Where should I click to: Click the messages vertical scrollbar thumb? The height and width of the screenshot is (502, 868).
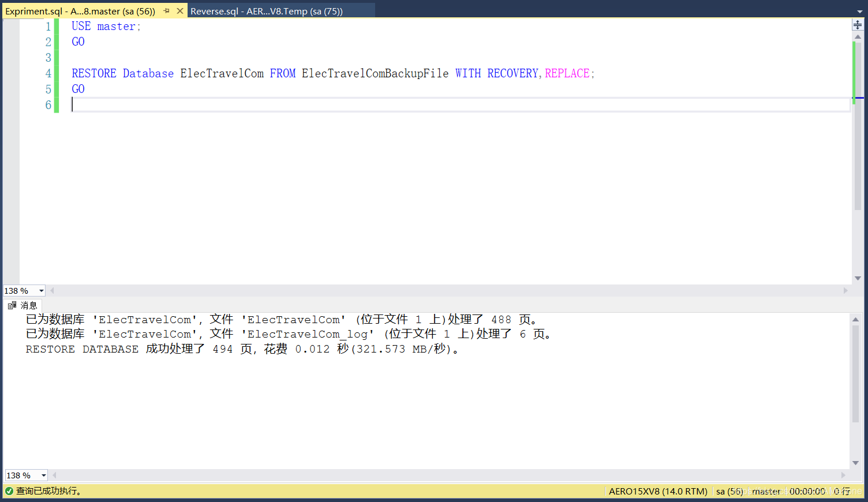click(855, 374)
